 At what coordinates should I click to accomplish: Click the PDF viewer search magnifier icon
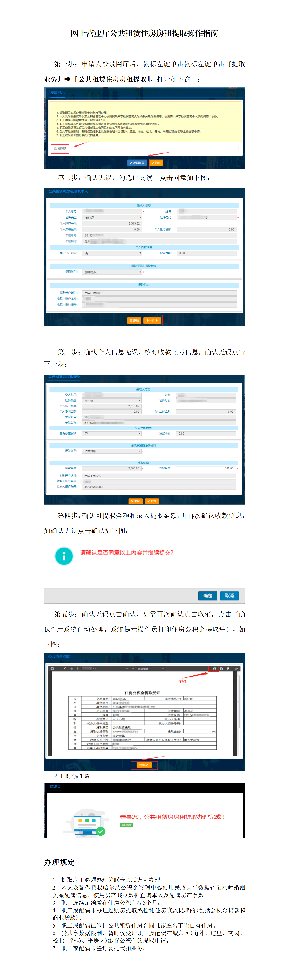click(65, 668)
